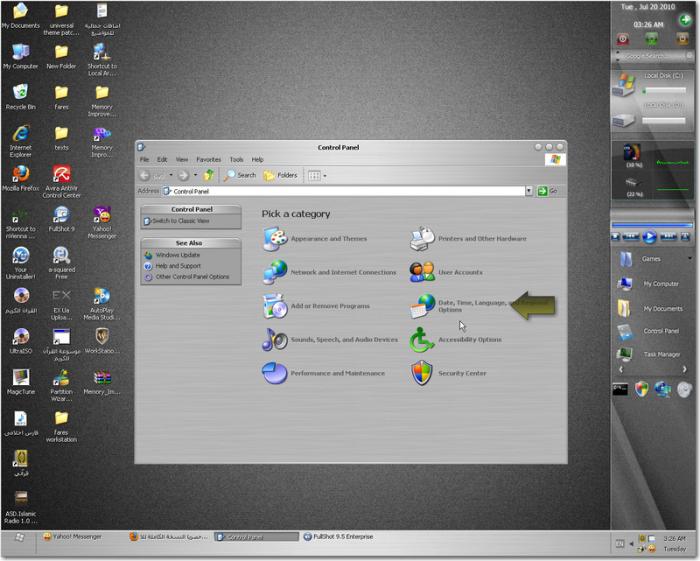The width and height of the screenshot is (700, 561).
Task: Open the User Accounts category
Action: (459, 272)
